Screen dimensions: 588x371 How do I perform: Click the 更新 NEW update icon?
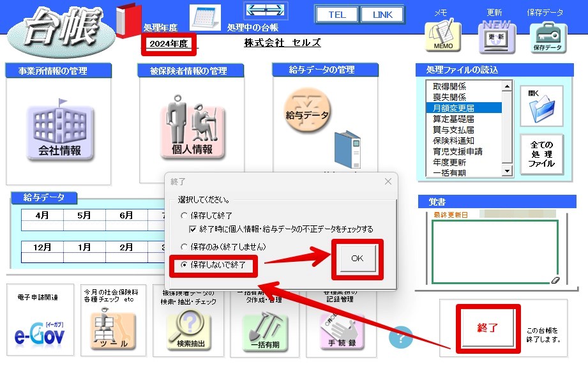[497, 36]
